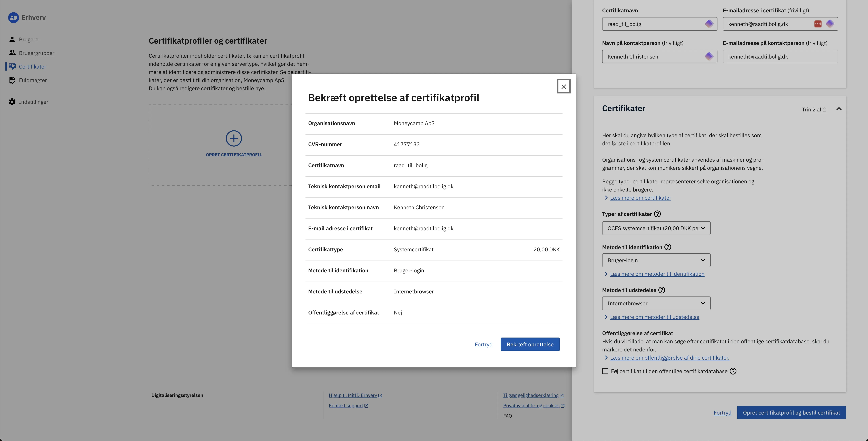
Task: Check Føj certifikat til den offentlige certifikatdatabase
Action: pyautogui.click(x=606, y=371)
